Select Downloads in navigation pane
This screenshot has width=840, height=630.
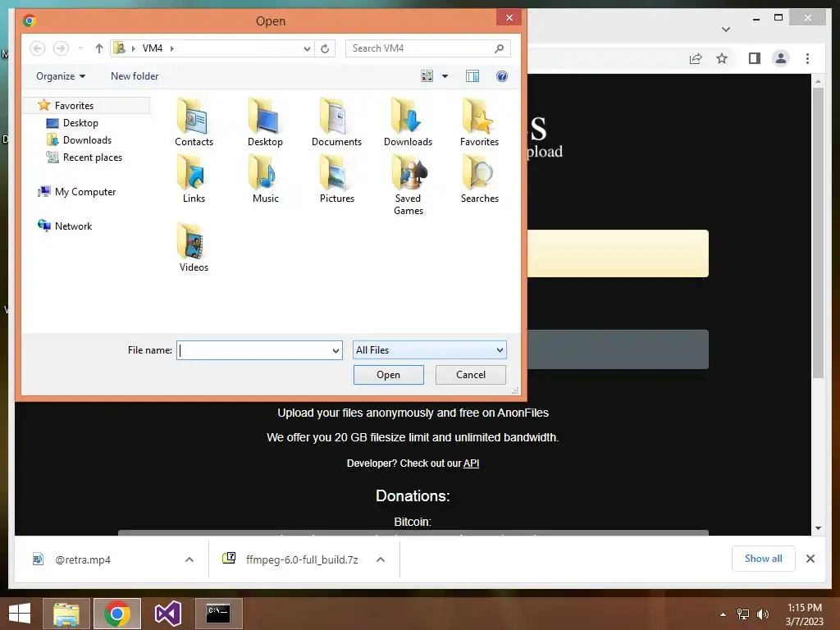pos(87,139)
